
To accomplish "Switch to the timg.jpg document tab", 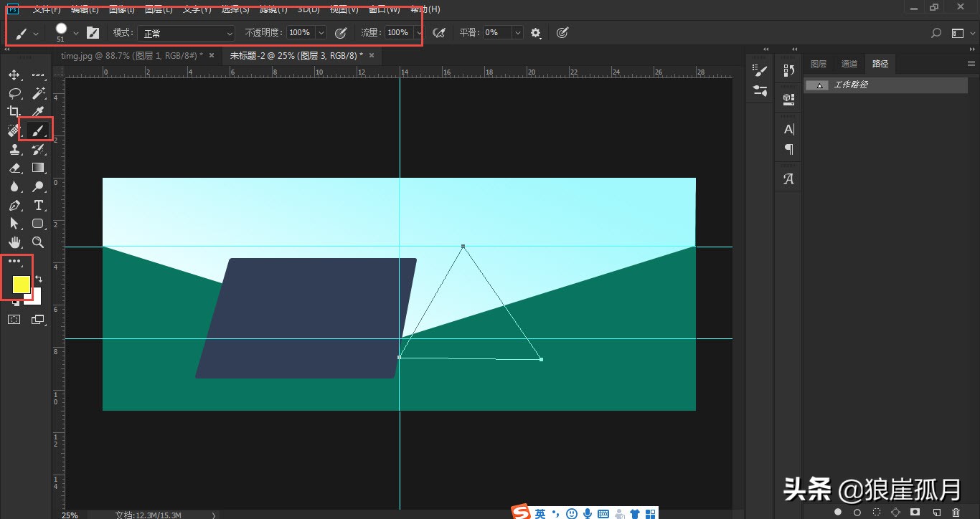I will pos(131,55).
